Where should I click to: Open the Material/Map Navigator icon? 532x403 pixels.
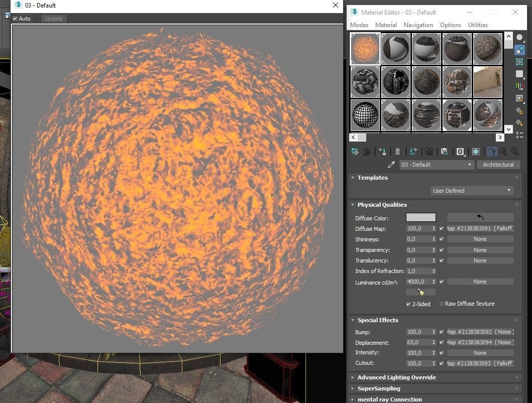pyautogui.click(x=519, y=135)
